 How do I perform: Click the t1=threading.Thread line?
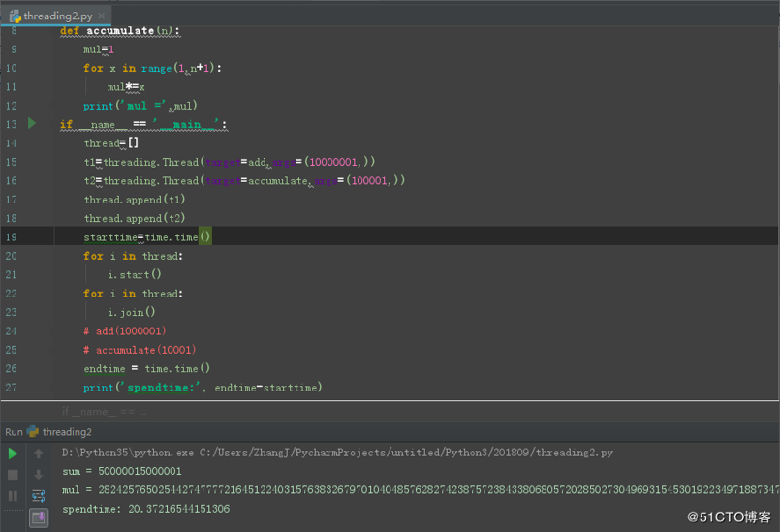click(x=230, y=162)
